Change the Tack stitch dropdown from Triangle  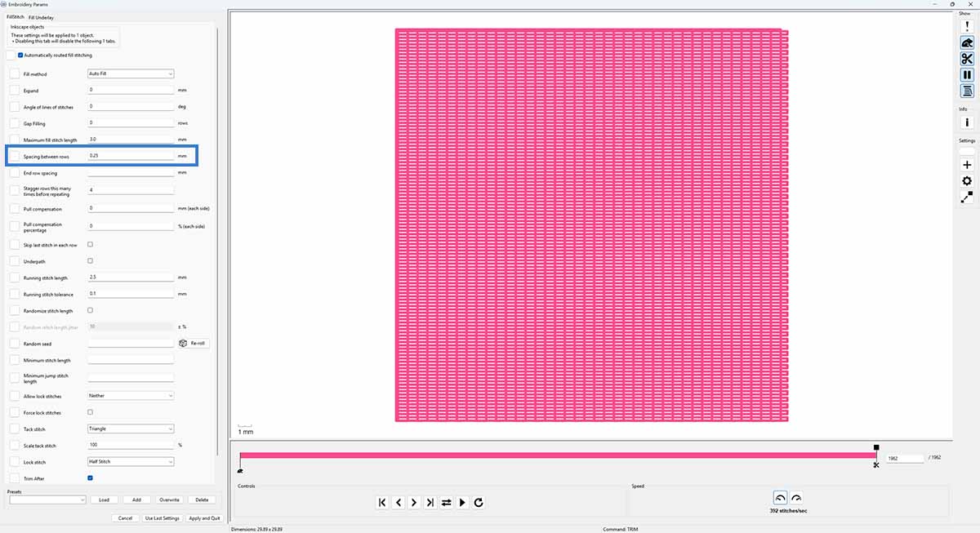tap(129, 428)
